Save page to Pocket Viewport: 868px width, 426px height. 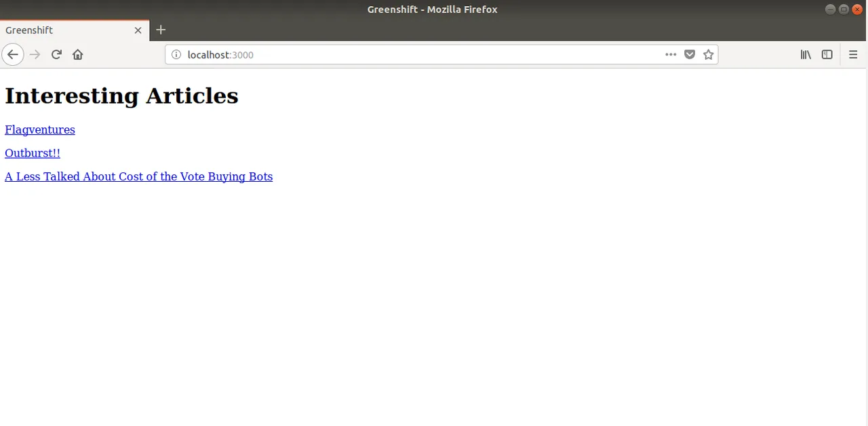690,54
